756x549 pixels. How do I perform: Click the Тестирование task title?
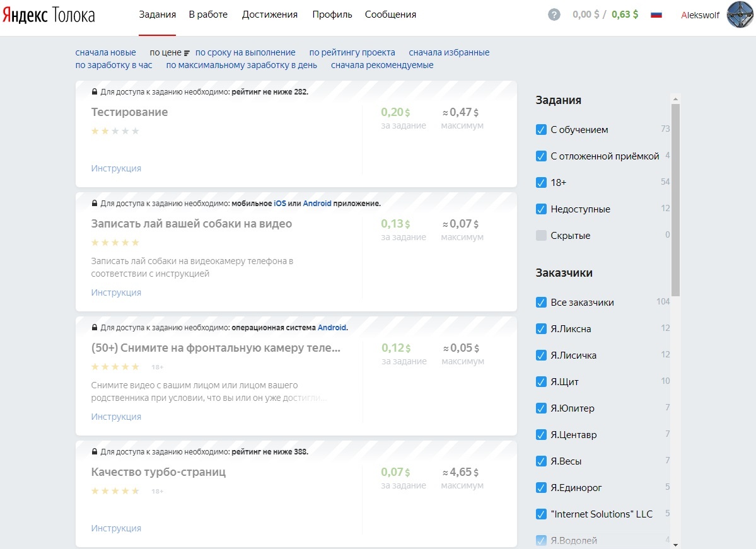[x=129, y=112]
